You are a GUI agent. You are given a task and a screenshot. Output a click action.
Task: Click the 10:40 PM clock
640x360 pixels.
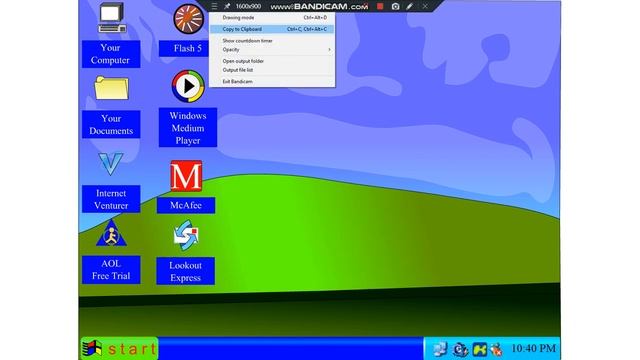coord(533,348)
